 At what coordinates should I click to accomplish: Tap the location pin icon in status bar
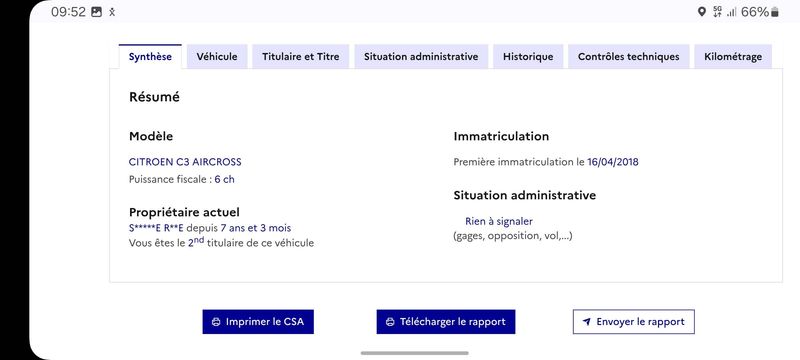point(702,12)
